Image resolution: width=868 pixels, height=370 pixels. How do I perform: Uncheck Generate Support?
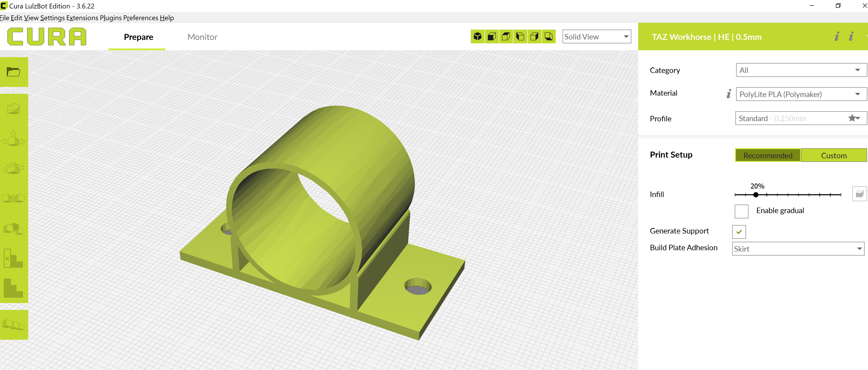coord(739,231)
